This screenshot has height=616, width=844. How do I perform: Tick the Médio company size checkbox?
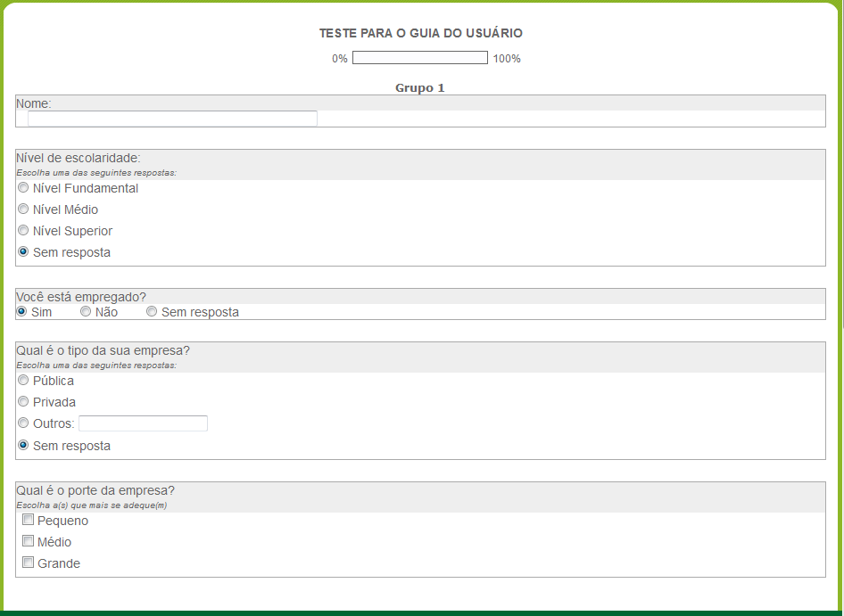tap(28, 541)
